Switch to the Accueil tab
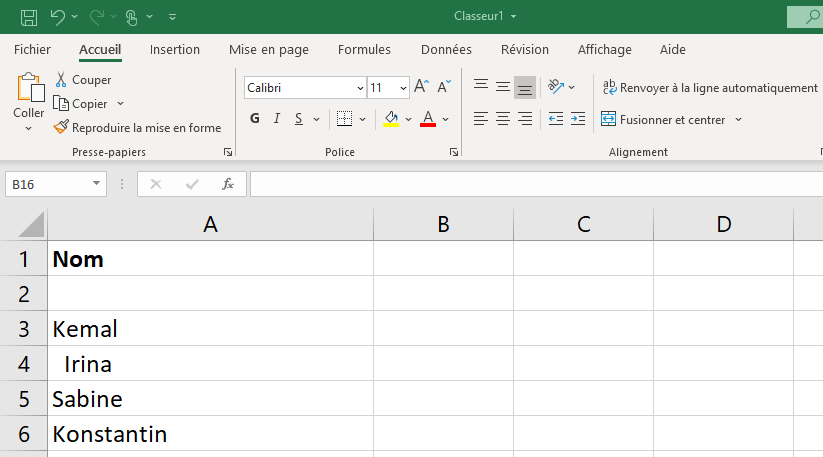Screen dimensions: 823x457 click(100, 50)
